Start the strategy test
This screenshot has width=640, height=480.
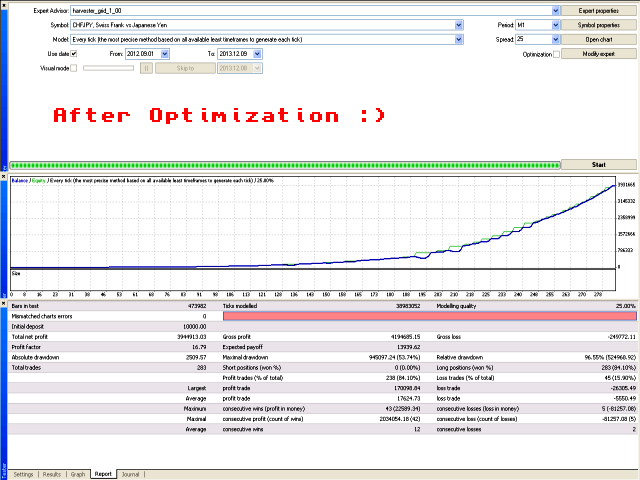pos(598,164)
